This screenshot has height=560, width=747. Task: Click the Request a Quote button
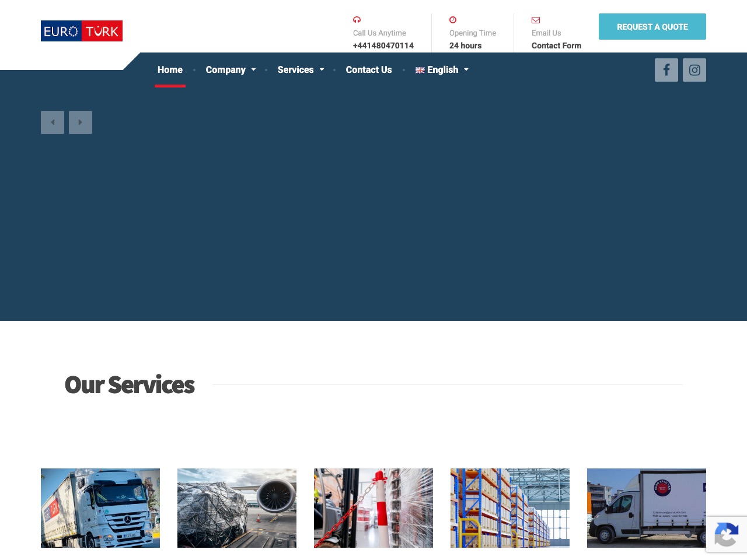(652, 27)
